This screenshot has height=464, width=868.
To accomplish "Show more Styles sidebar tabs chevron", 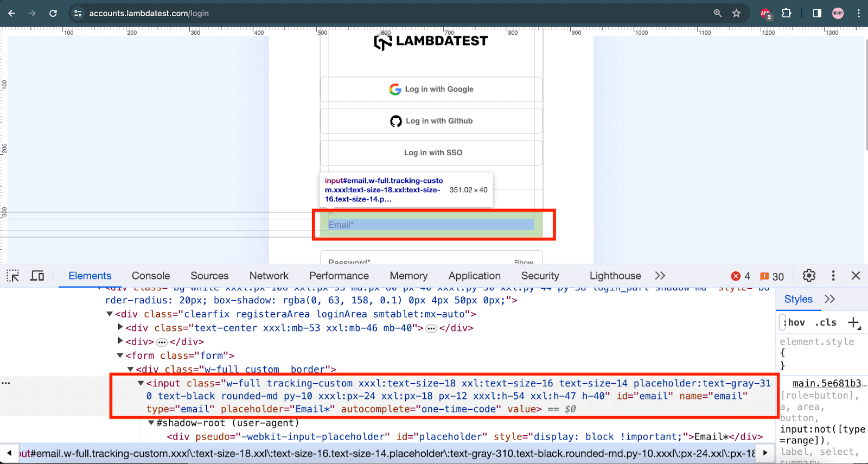I will (x=829, y=299).
